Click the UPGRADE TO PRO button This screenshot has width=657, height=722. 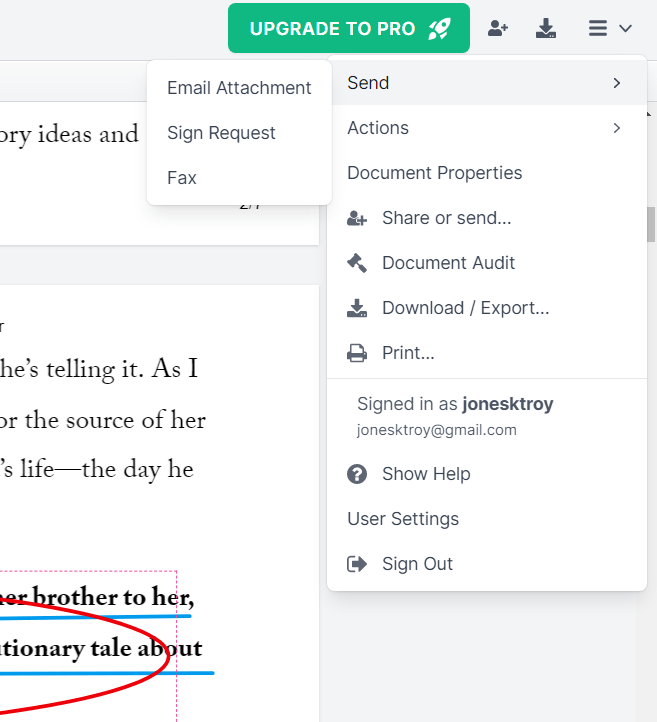click(x=349, y=28)
